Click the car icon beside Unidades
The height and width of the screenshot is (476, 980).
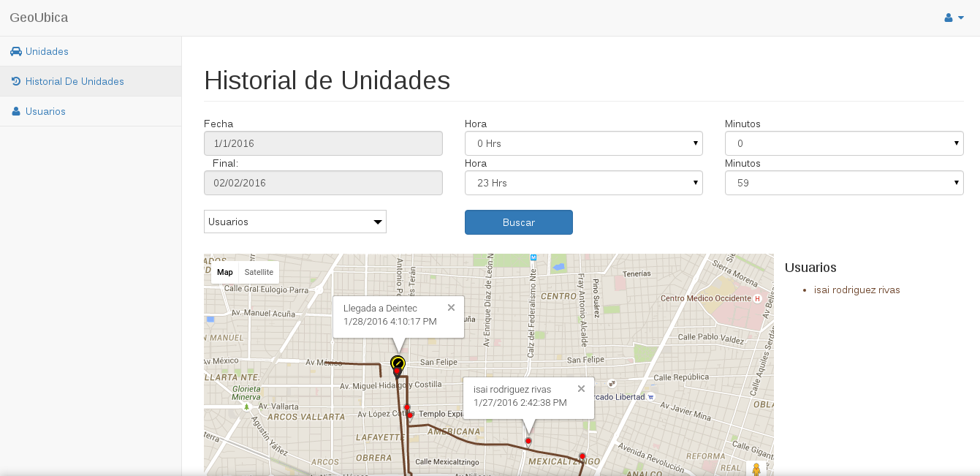16,51
